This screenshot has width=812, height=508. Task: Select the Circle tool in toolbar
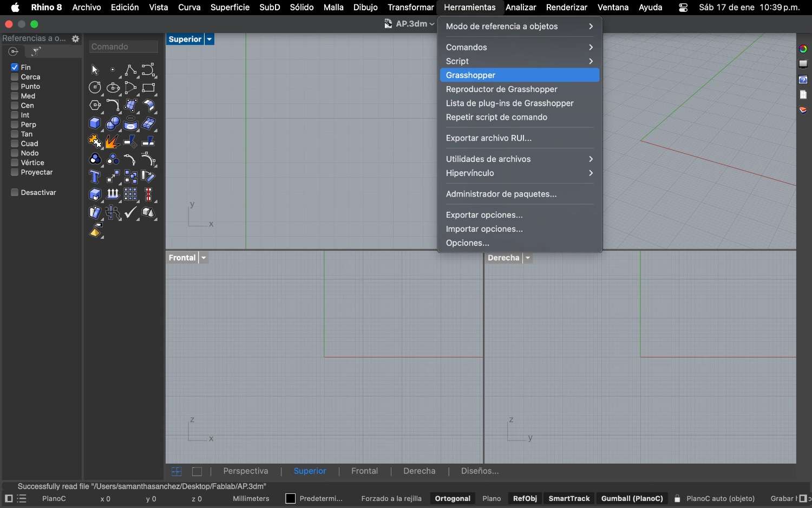coord(95,88)
